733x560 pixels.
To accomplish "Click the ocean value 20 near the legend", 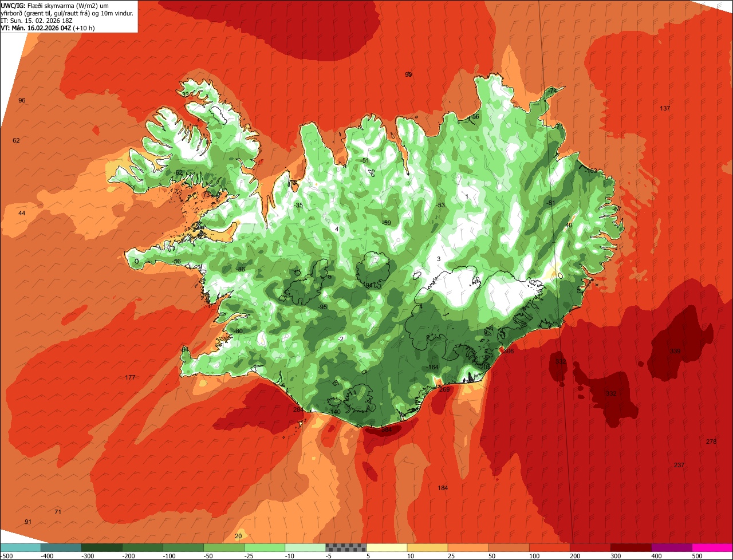I will click(238, 536).
